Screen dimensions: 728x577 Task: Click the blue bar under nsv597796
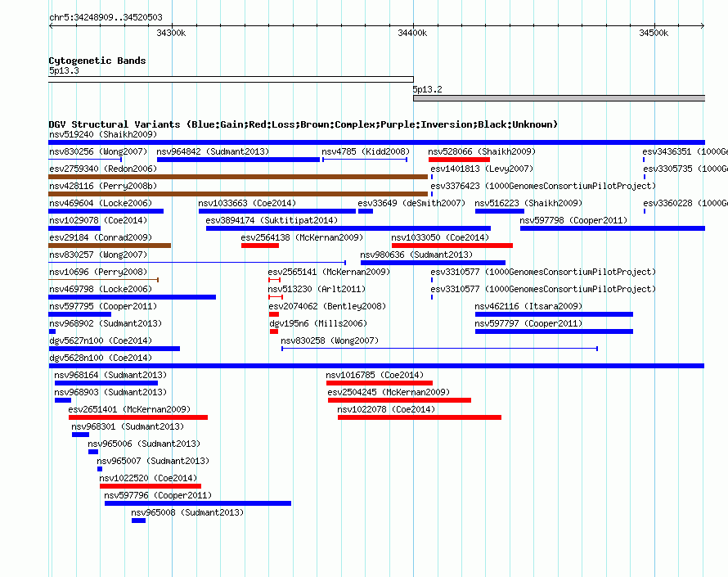(x=198, y=503)
